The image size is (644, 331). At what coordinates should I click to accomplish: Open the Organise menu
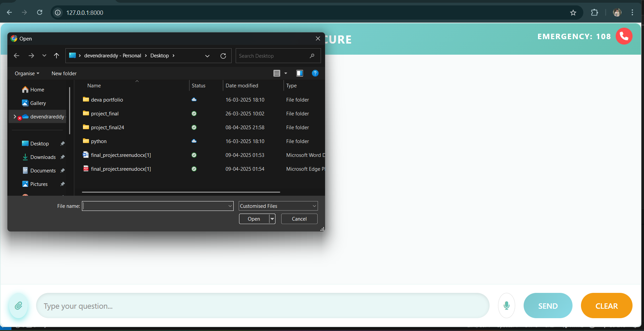point(27,74)
